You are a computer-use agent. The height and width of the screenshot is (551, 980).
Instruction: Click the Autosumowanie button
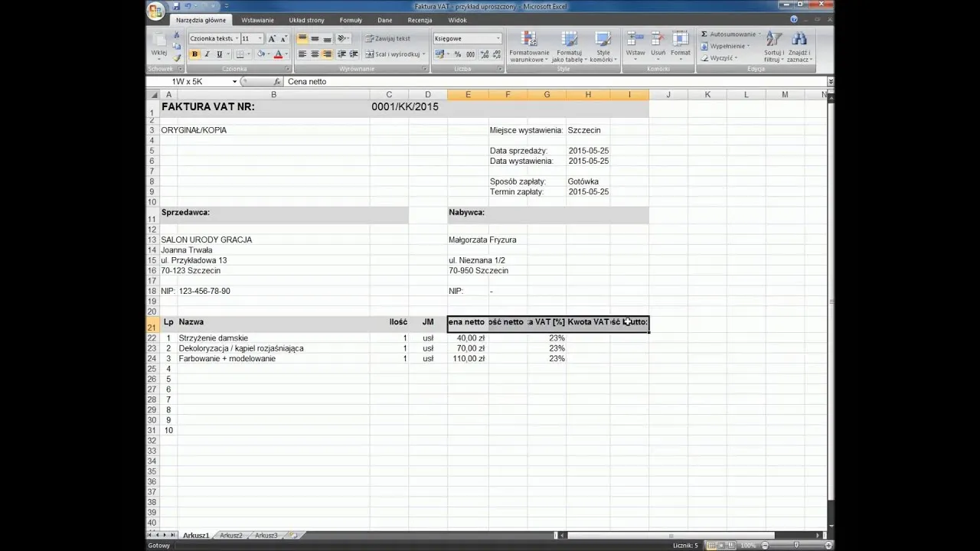click(731, 34)
